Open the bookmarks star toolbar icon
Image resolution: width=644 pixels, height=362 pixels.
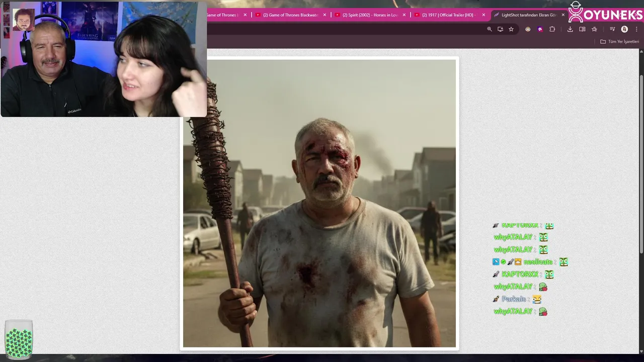[594, 29]
